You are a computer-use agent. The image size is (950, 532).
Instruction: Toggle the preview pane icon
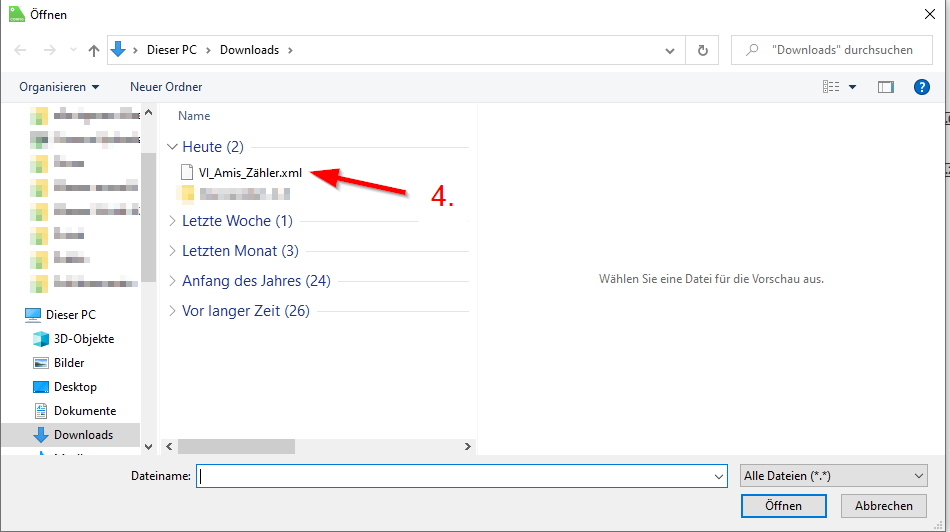pyautogui.click(x=885, y=87)
